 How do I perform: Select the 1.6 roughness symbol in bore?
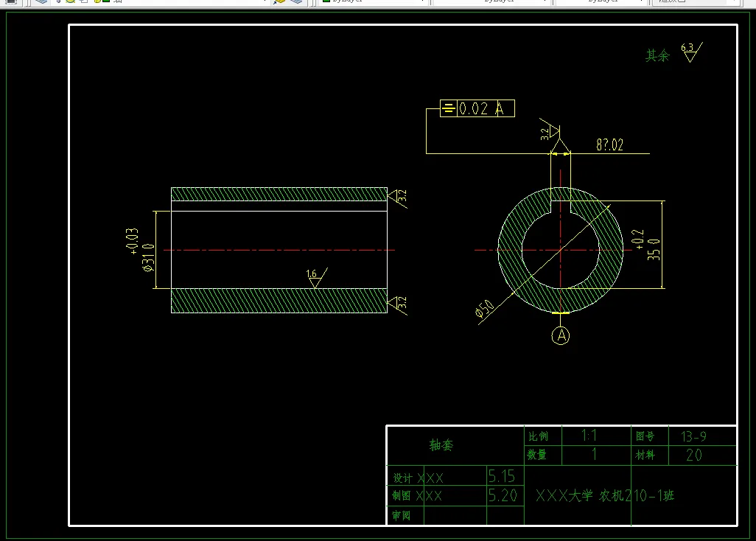tap(316, 278)
